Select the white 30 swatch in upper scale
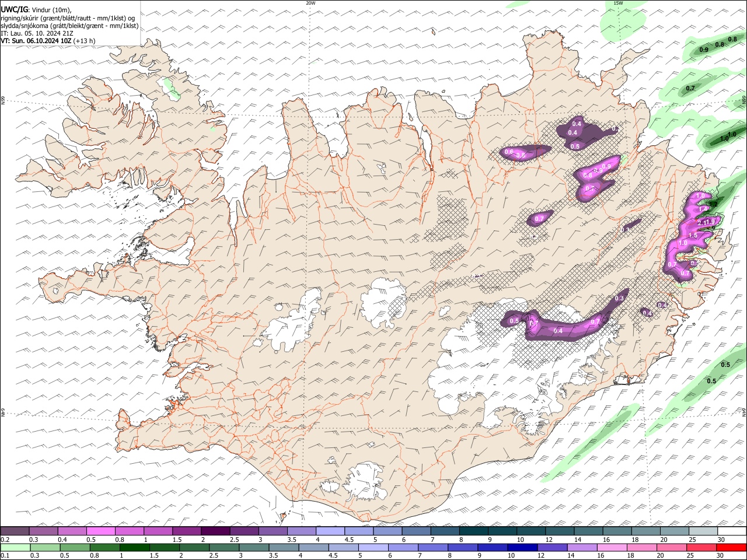Screen dimensions: 747x560 pyautogui.click(x=732, y=531)
